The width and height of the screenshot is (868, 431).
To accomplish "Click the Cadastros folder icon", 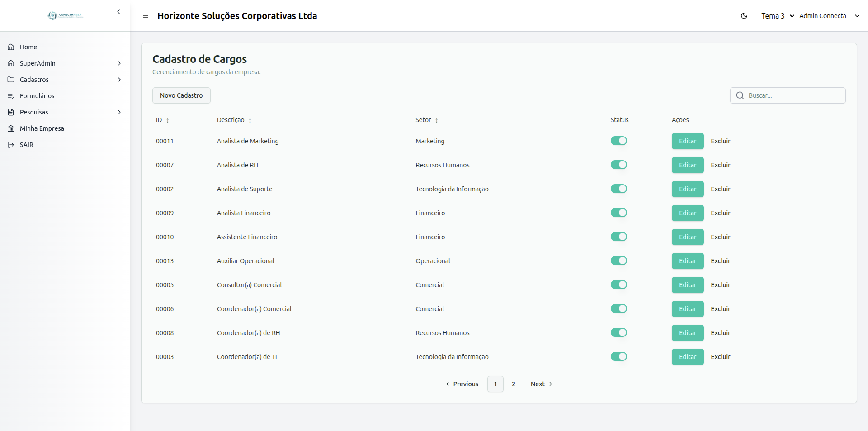I will (x=11, y=80).
